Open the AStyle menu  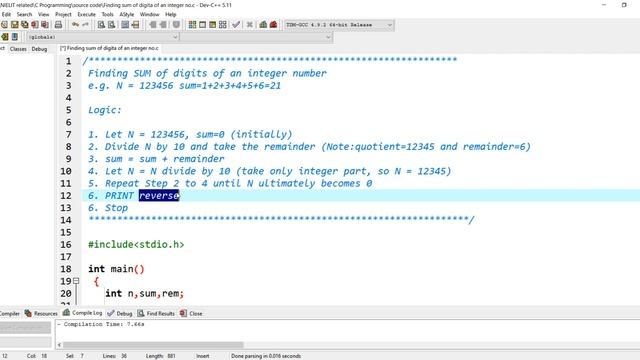click(x=127, y=14)
